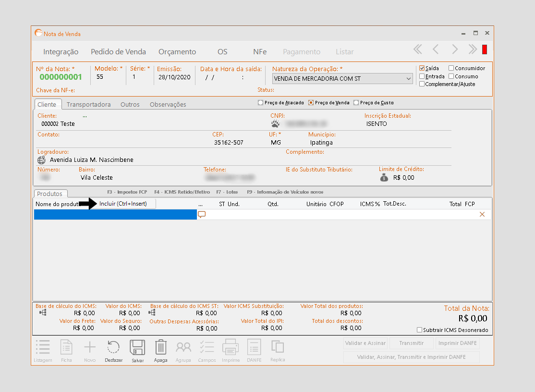Click the Apaga trash can icon
Image resolution: width=535 pixels, height=392 pixels.
(x=160, y=348)
